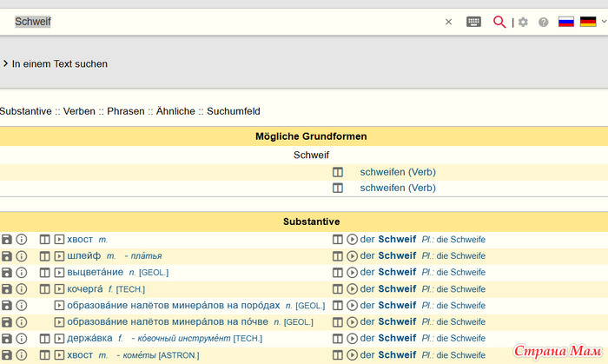The width and height of the screenshot is (608, 364).
Task: Play pronunciation of выцветание
Action: tap(59, 272)
